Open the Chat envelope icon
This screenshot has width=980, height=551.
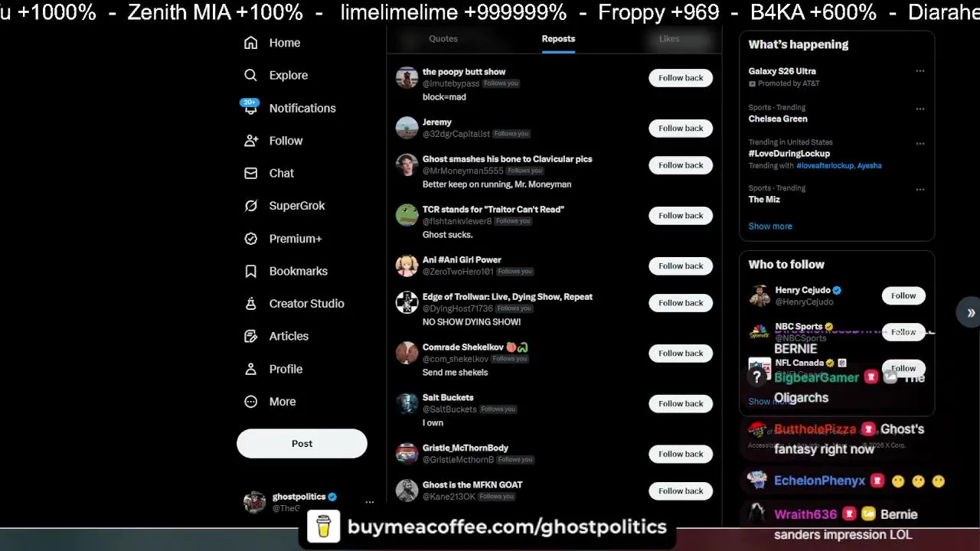pyautogui.click(x=250, y=173)
